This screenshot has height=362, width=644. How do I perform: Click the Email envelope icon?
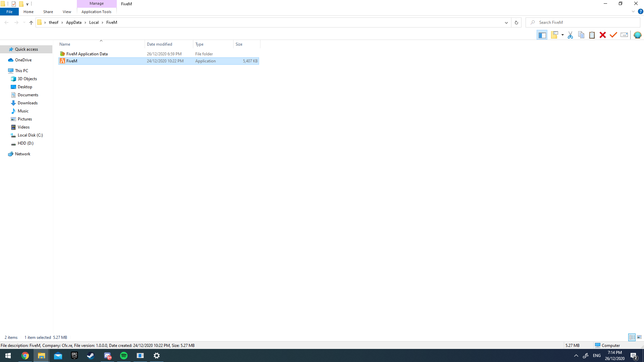click(624, 35)
